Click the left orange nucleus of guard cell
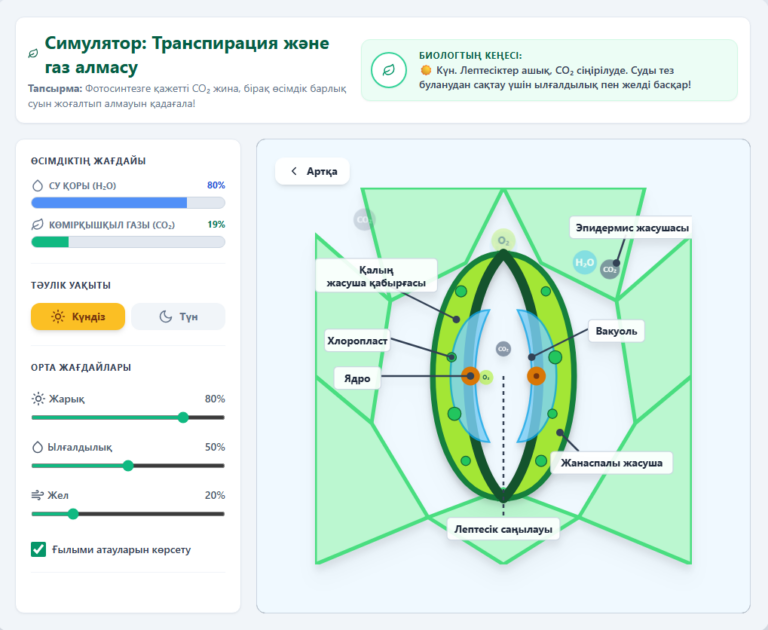 tap(470, 376)
